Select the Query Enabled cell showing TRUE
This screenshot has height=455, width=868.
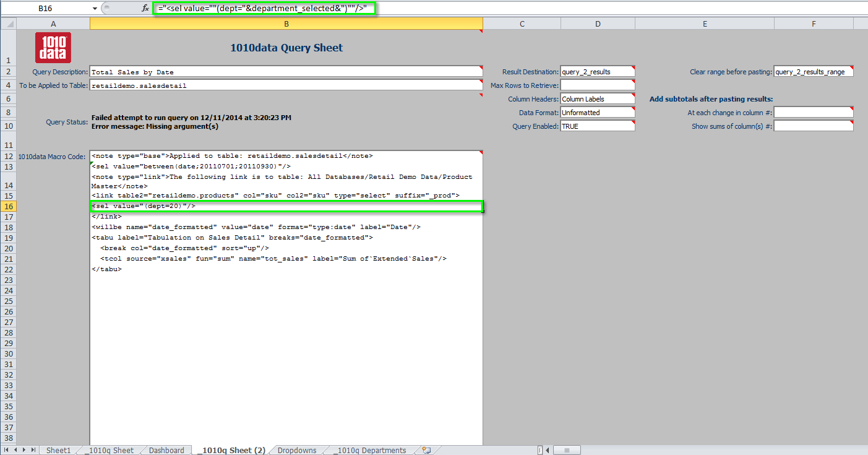[598, 126]
